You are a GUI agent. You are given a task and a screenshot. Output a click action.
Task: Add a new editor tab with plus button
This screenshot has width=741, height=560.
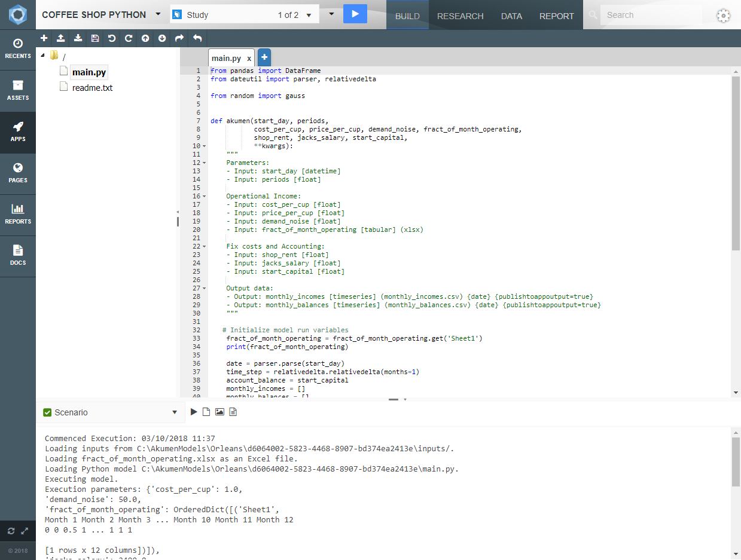[264, 57]
